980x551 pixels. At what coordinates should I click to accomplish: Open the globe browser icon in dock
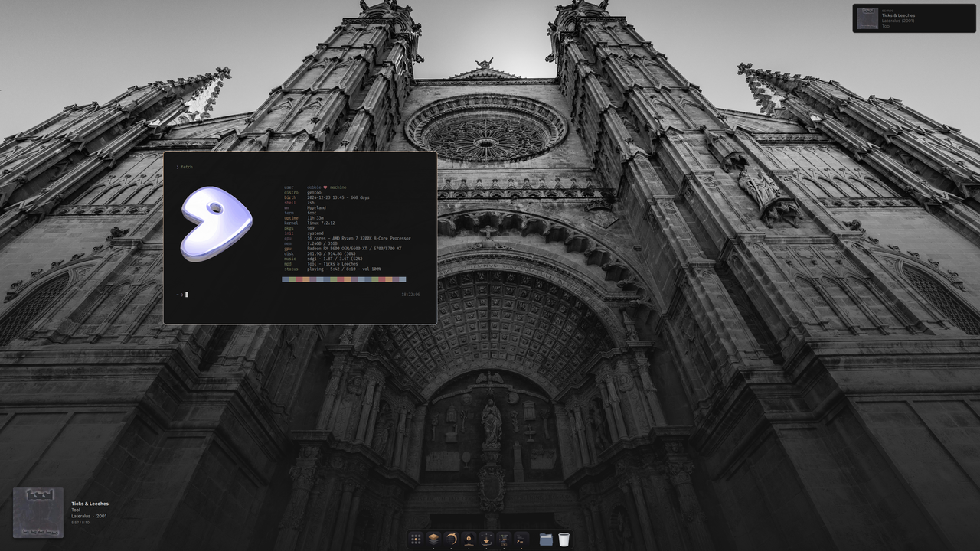tap(451, 539)
